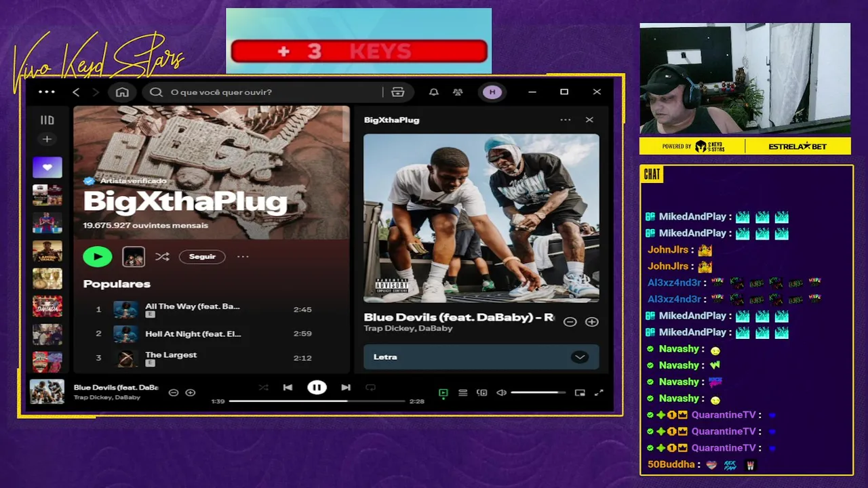Toggle shuffle in the player controls
Viewport: 868px width, 488px height.
pos(264,388)
